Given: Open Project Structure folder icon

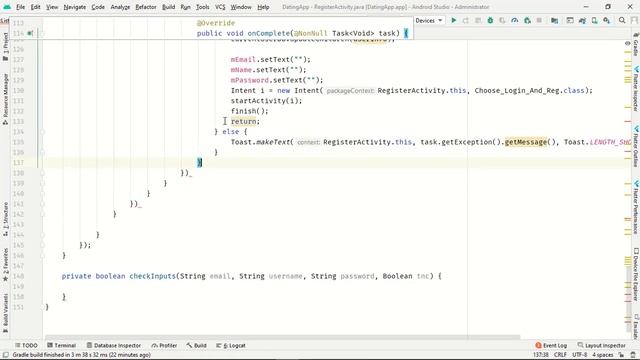Looking at the screenshot, I should pyautogui.click(x=554, y=20).
